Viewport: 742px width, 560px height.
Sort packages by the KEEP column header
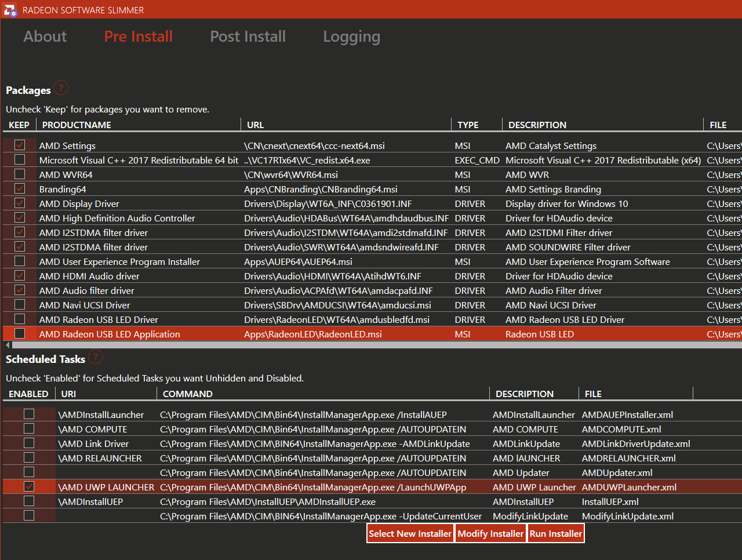(x=19, y=125)
